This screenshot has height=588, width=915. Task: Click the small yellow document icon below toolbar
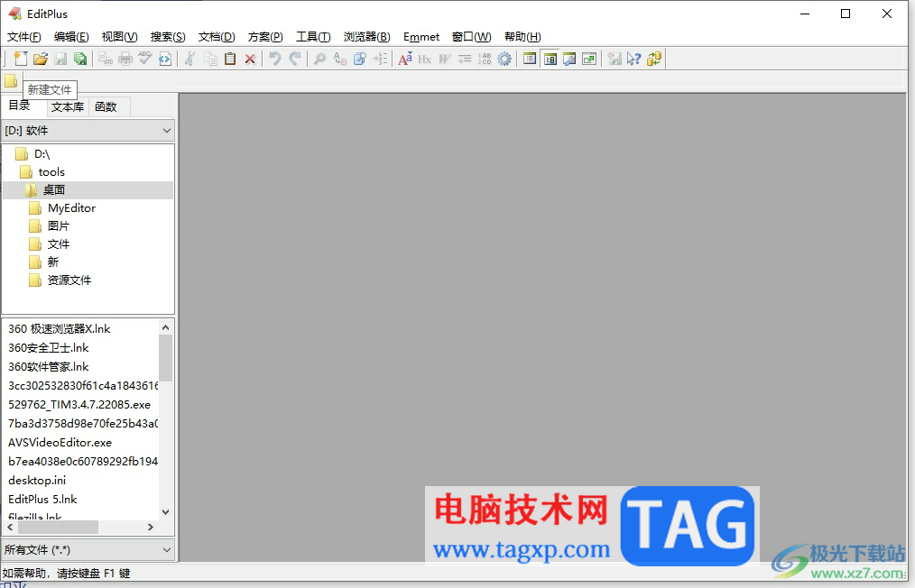(x=11, y=80)
